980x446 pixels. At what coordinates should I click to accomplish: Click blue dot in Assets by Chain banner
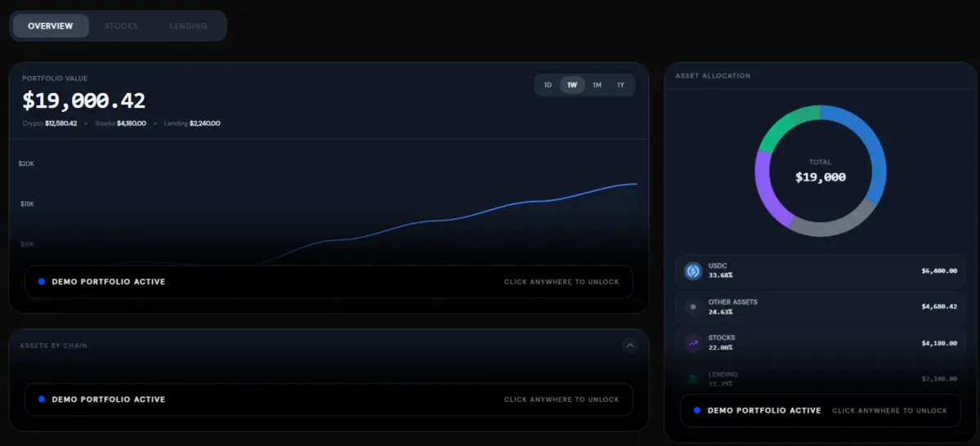(x=41, y=399)
